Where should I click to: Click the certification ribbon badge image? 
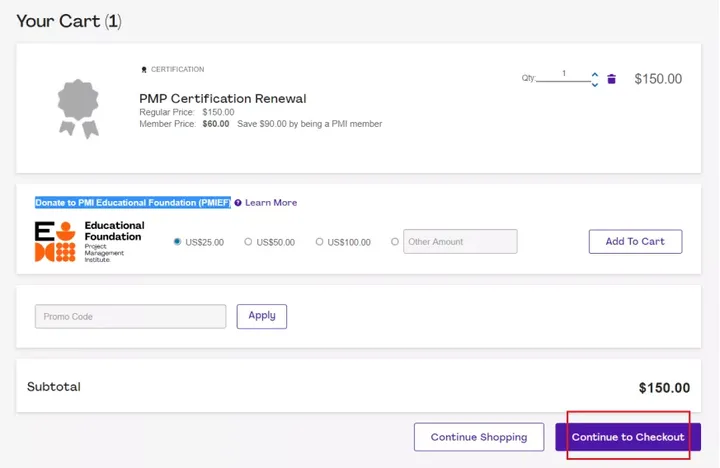tap(78, 108)
